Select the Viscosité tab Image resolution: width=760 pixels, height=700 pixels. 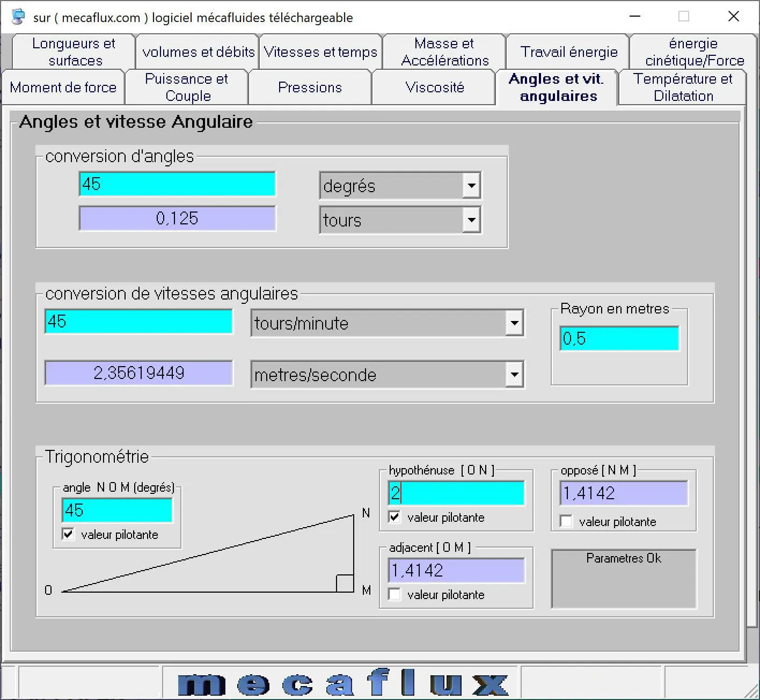[x=434, y=87]
